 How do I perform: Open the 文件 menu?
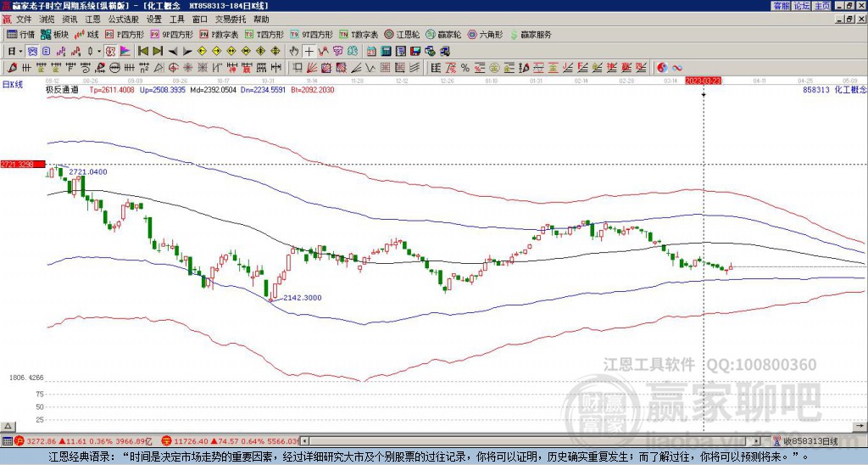click(x=24, y=20)
